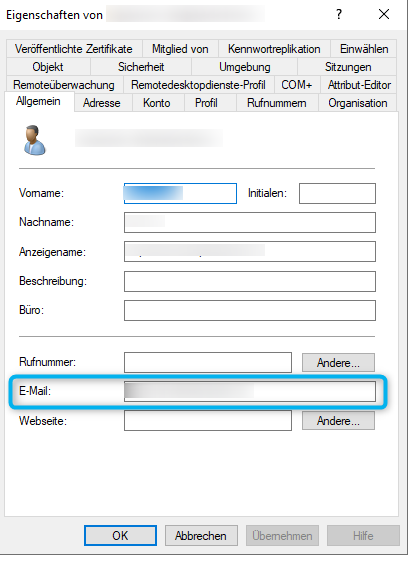Click into the E-Mail field
412x562 pixels.
pos(250,391)
